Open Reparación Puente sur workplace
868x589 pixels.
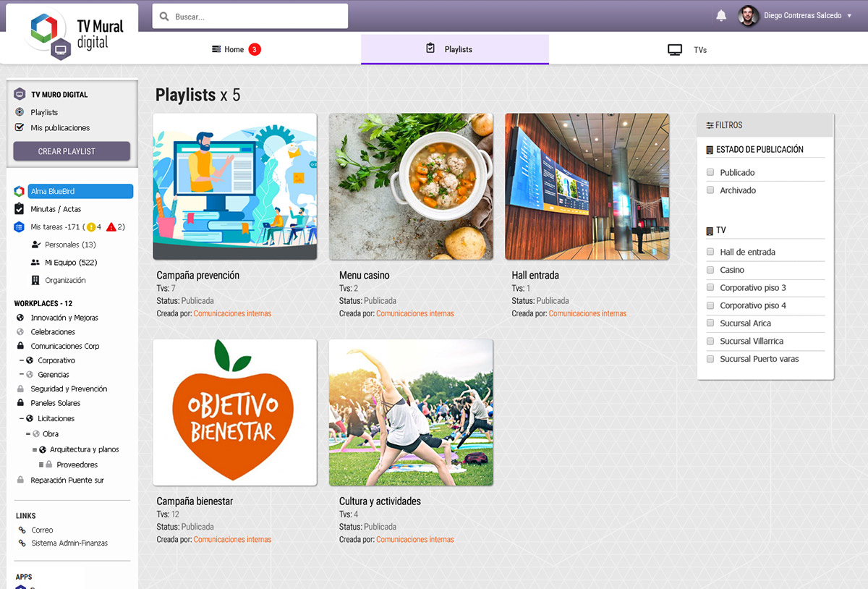pos(67,480)
